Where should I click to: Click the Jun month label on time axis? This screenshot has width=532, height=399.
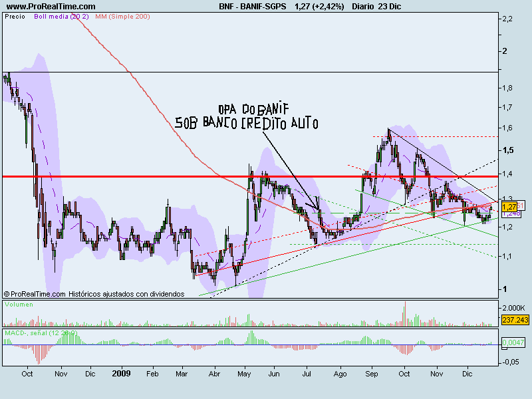(274, 374)
